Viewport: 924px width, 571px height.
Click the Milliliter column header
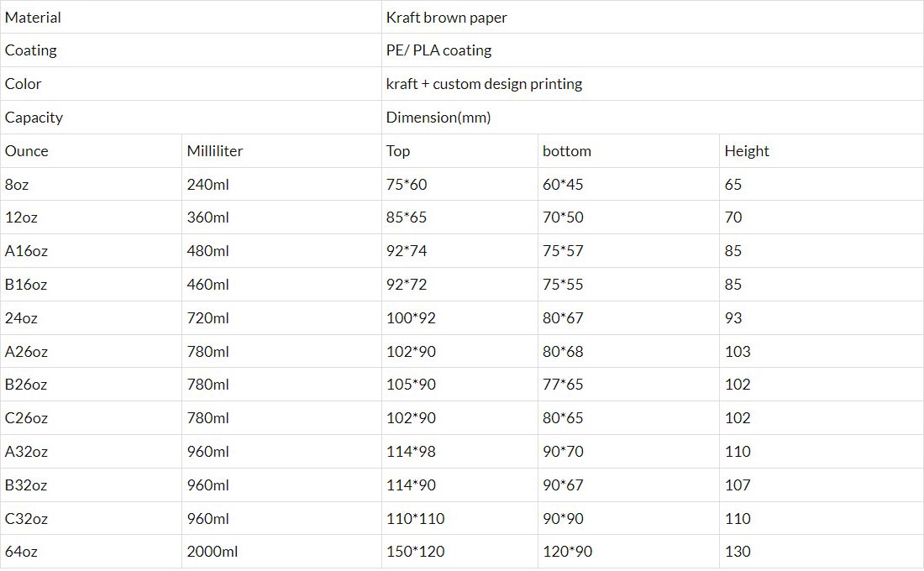(x=215, y=151)
